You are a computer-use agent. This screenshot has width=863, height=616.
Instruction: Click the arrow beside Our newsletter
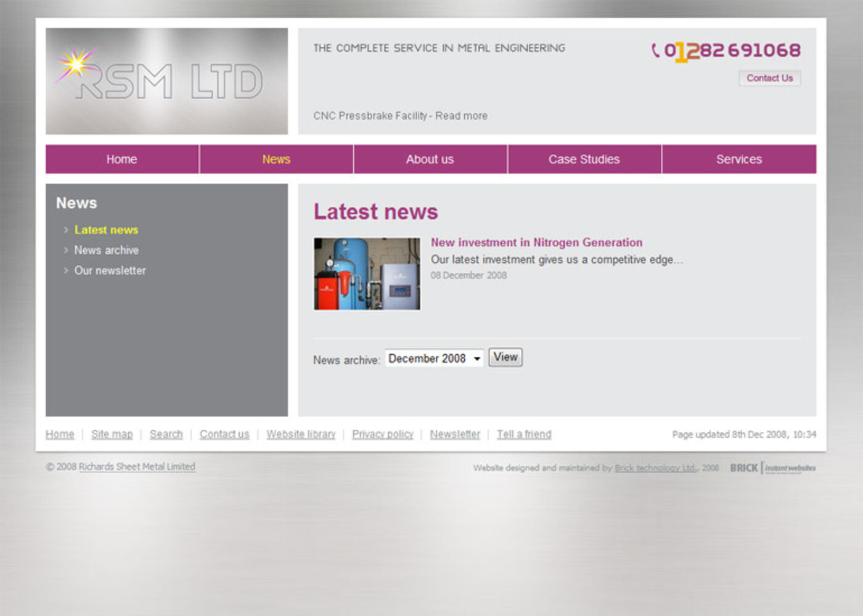pyautogui.click(x=67, y=270)
